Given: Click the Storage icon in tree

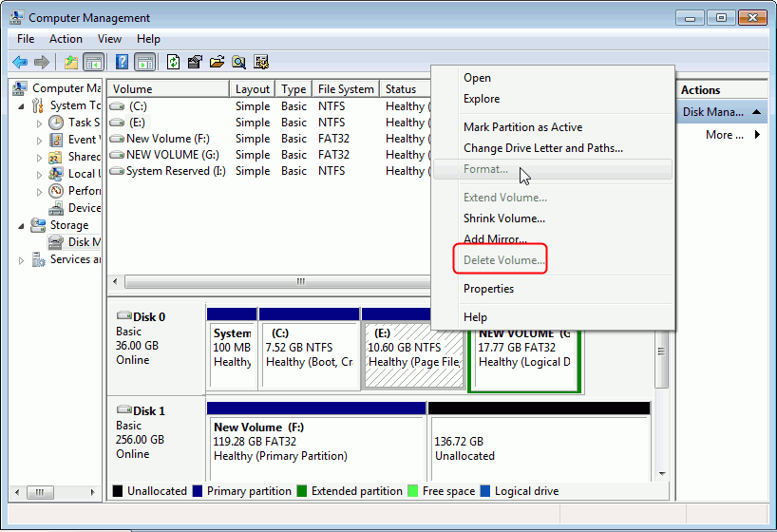Looking at the screenshot, I should pyautogui.click(x=38, y=225).
